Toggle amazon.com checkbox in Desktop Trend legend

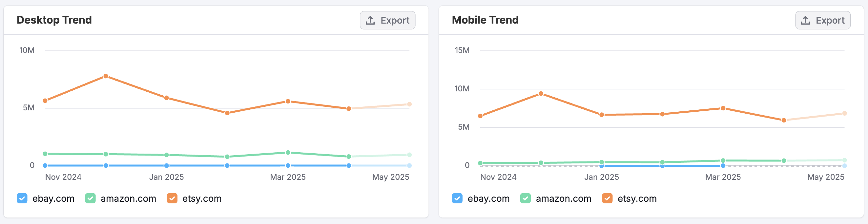pos(90,198)
